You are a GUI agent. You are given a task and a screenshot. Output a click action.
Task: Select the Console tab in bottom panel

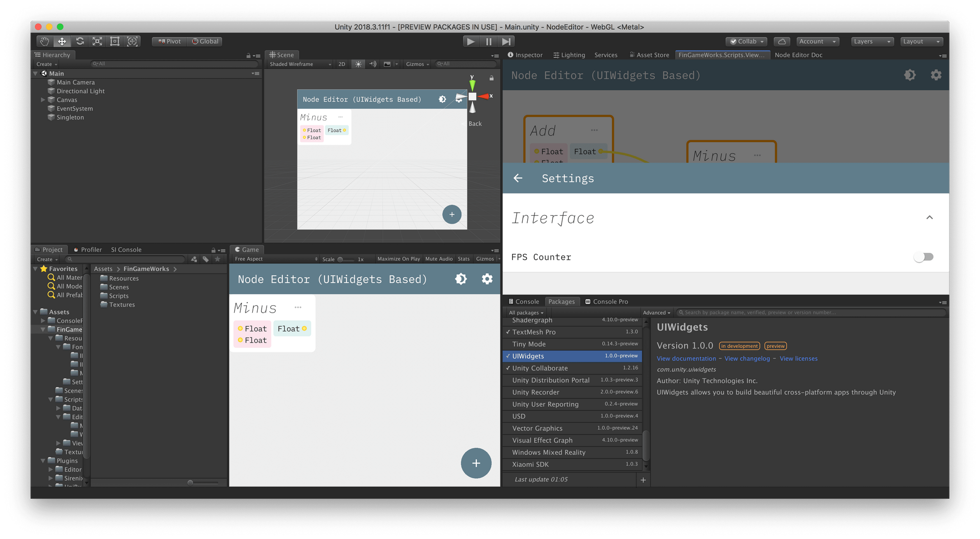coord(525,301)
